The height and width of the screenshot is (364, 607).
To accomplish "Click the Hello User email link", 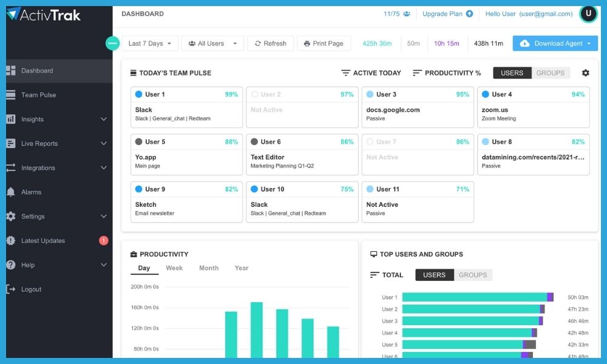I will pyautogui.click(x=529, y=14).
